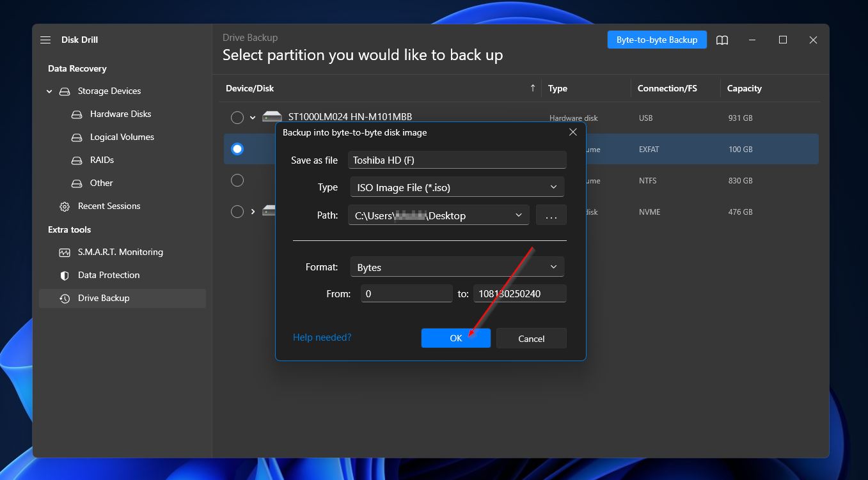Open the bookmark/help book icon
Image resolution: width=868 pixels, height=480 pixels.
[x=722, y=40]
